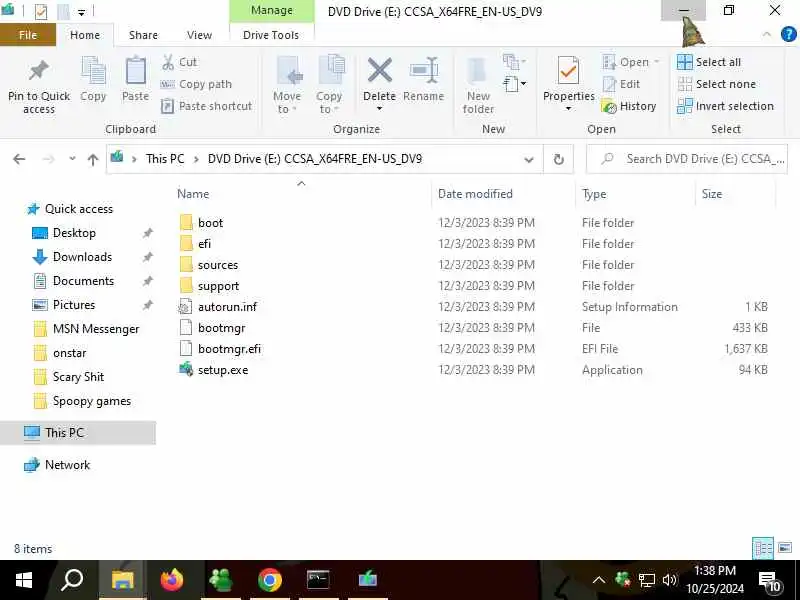
Task: Expand the Delete options arrow
Action: tap(380, 108)
